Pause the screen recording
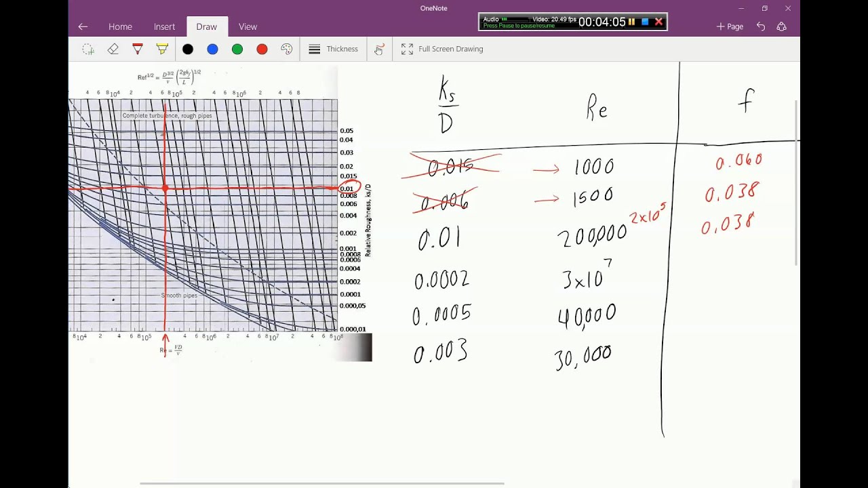Screen dimensions: 868x488 [631, 22]
